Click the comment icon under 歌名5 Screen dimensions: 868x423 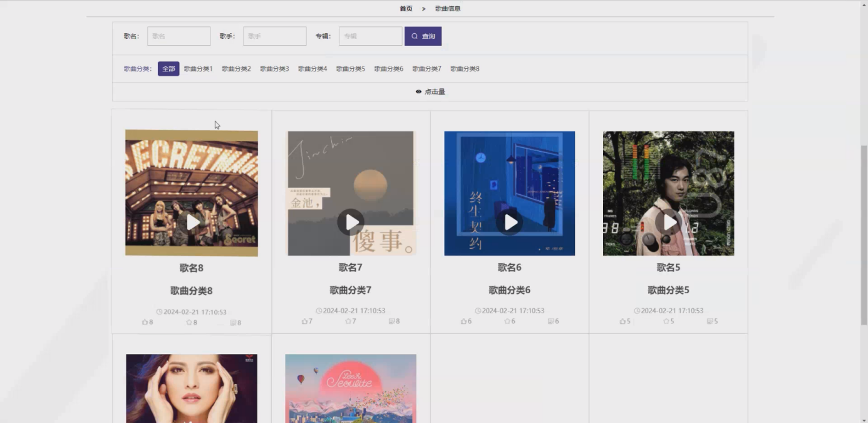pos(710,321)
